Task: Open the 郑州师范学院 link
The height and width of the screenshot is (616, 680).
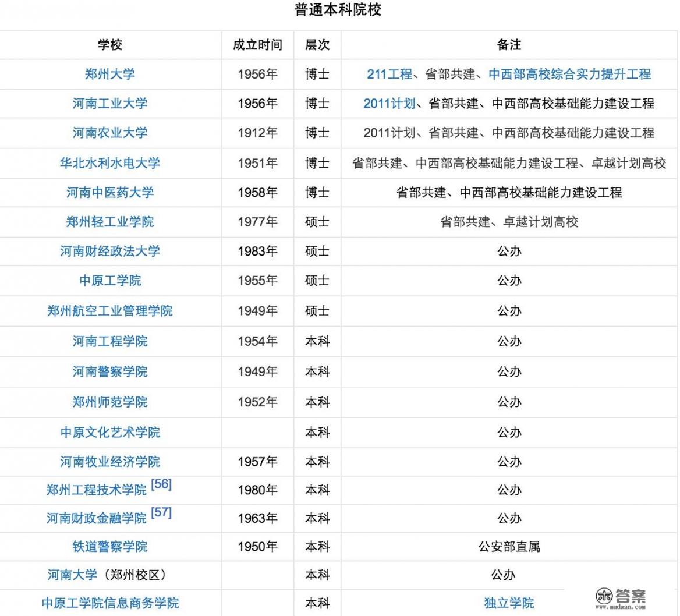Action: (x=109, y=402)
